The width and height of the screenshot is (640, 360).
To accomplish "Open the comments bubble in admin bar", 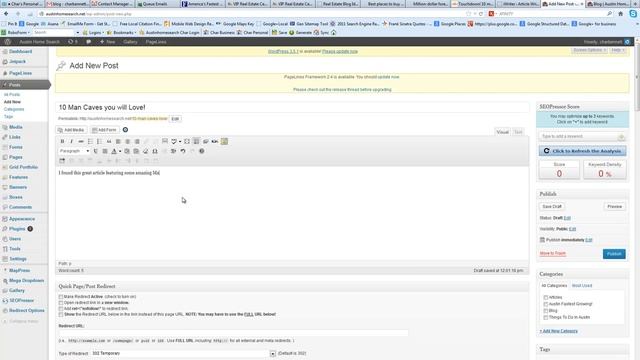I will coord(89,42).
